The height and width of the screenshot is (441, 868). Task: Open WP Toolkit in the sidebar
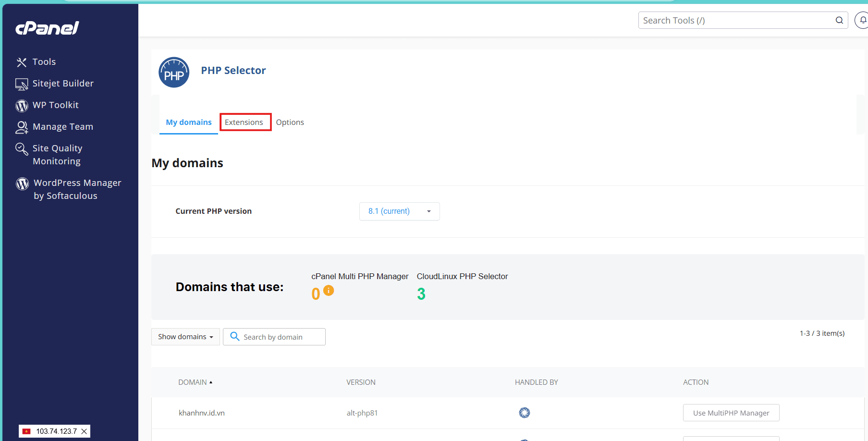pyautogui.click(x=56, y=105)
